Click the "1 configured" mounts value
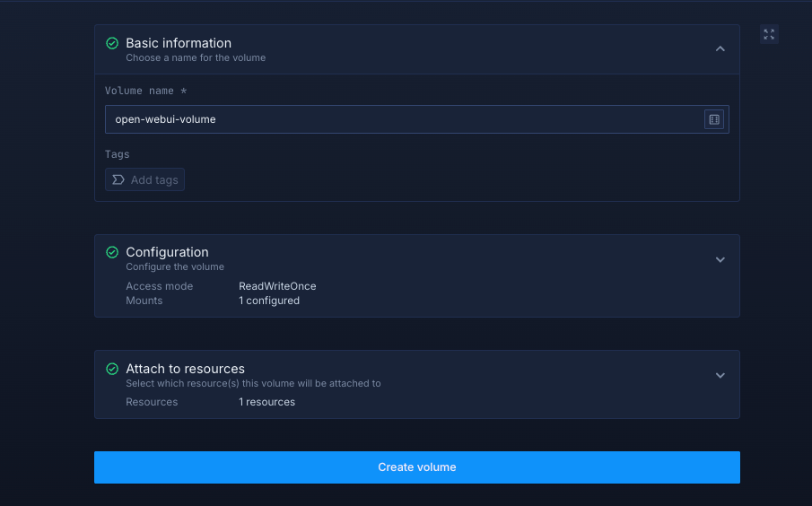The height and width of the screenshot is (506, 812). pyautogui.click(x=269, y=301)
